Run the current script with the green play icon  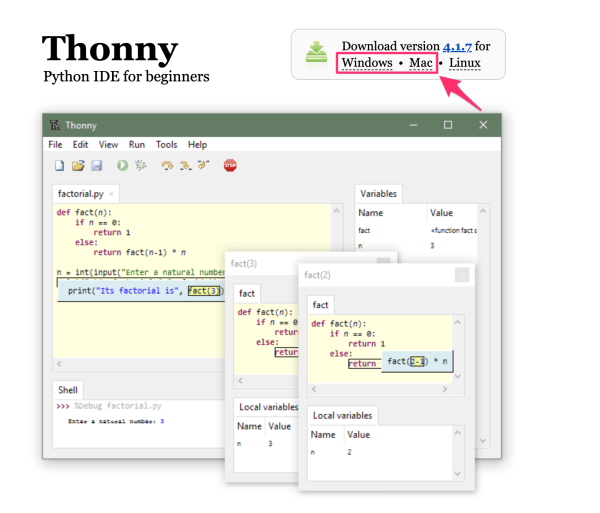pos(122,165)
